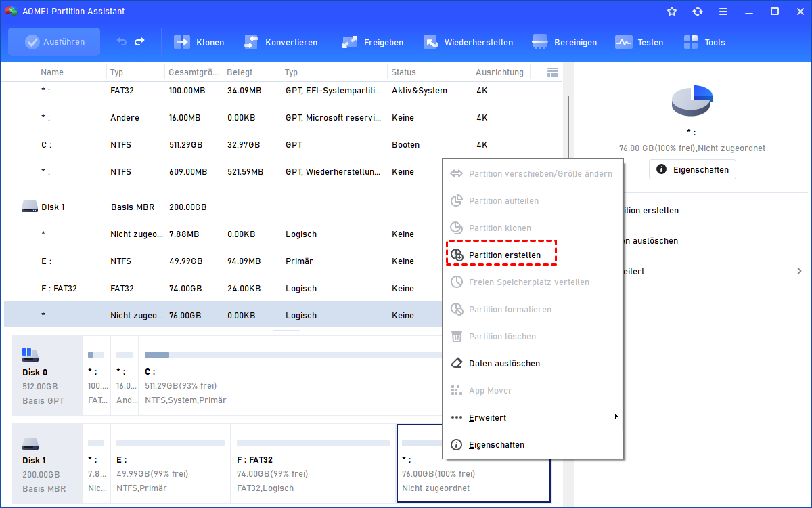Click the 16.0 MB Andere block on Disk 0 map

(x=125, y=375)
